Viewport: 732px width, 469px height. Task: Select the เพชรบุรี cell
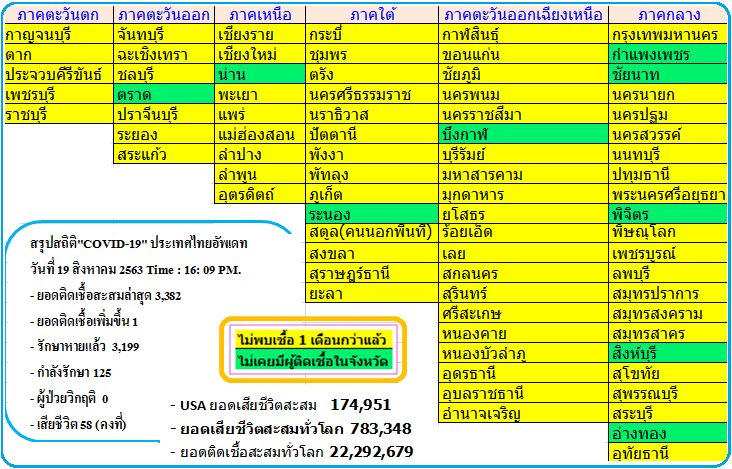58,94
